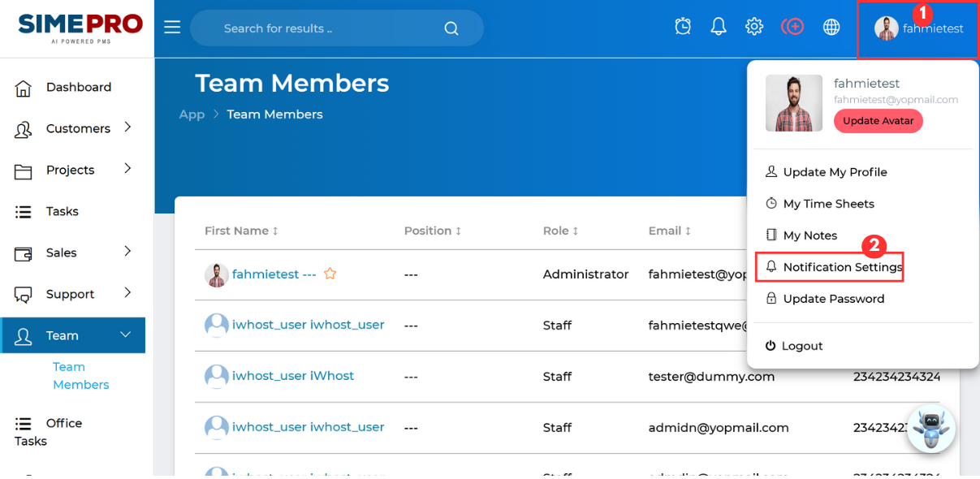Open the settings gear icon
This screenshot has width=980, height=479.
754,27
